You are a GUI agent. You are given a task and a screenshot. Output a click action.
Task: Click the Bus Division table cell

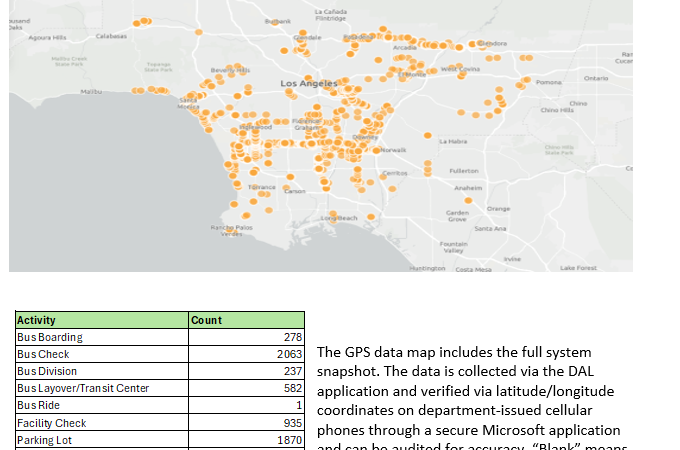(49, 372)
